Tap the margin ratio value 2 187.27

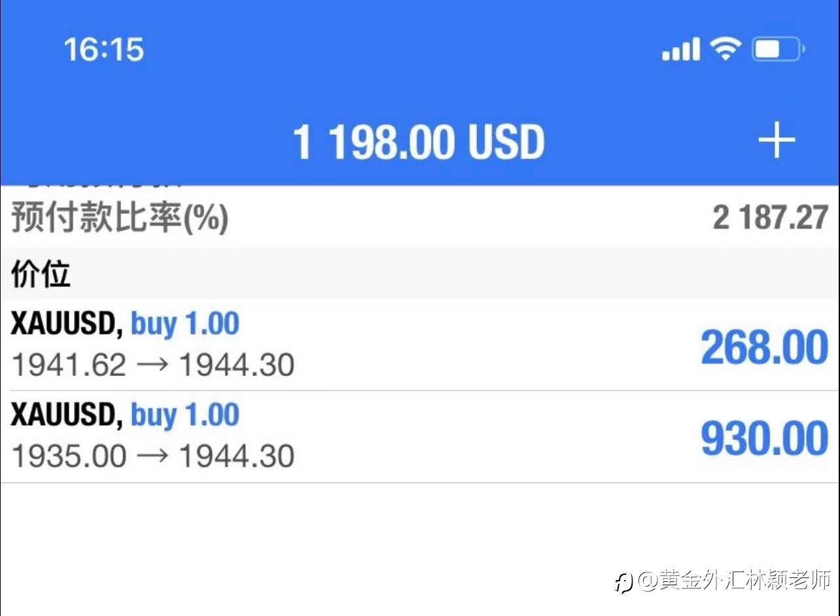(x=770, y=218)
